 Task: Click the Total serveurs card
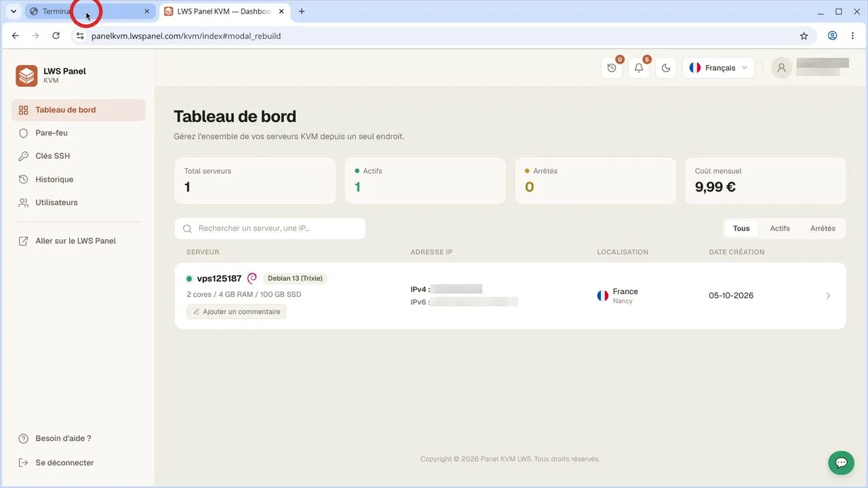pos(255,181)
